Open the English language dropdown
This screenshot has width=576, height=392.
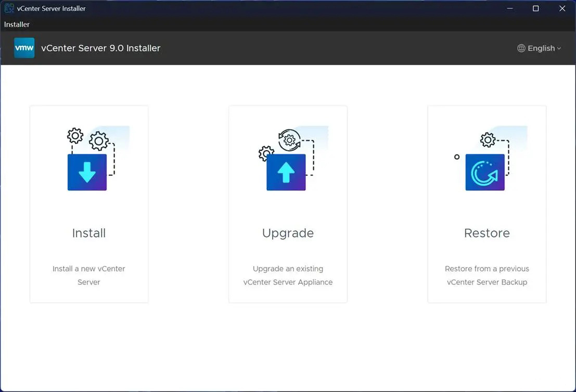pyautogui.click(x=540, y=48)
